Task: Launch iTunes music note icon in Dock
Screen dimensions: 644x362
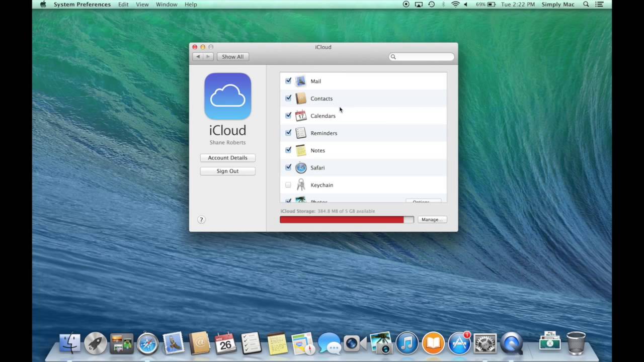Action: point(407,343)
